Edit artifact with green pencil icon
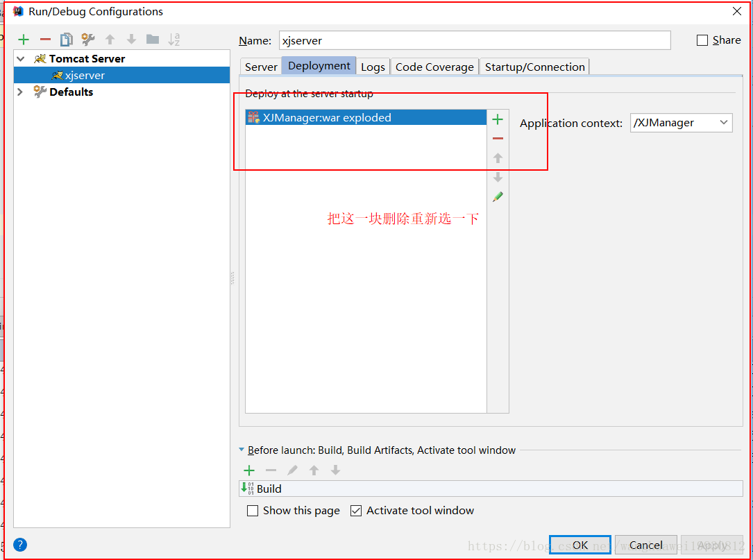The width and height of the screenshot is (753, 560). [498, 197]
